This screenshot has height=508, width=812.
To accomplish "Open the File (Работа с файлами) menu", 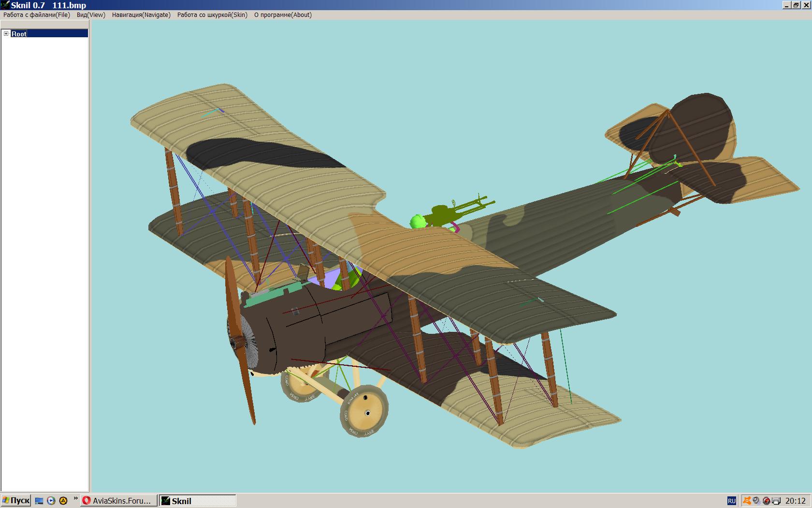I will 37,15.
